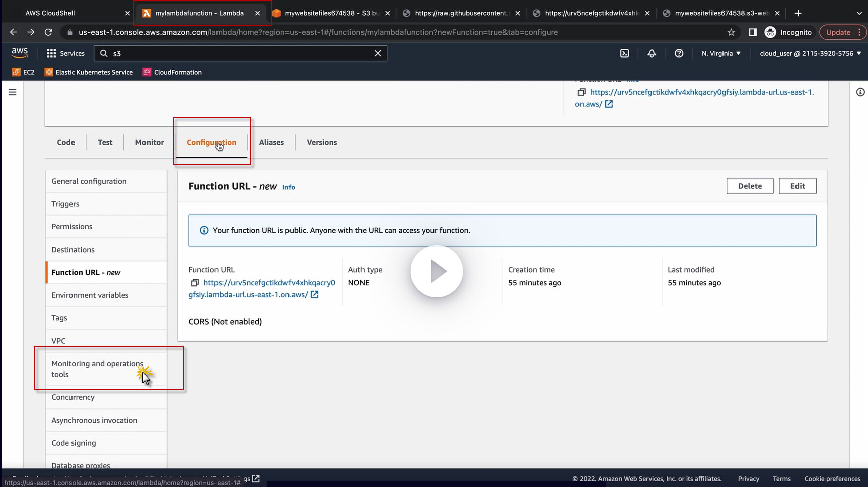The image size is (868, 487).
Task: Toggle the browser side panel
Action: tap(753, 32)
